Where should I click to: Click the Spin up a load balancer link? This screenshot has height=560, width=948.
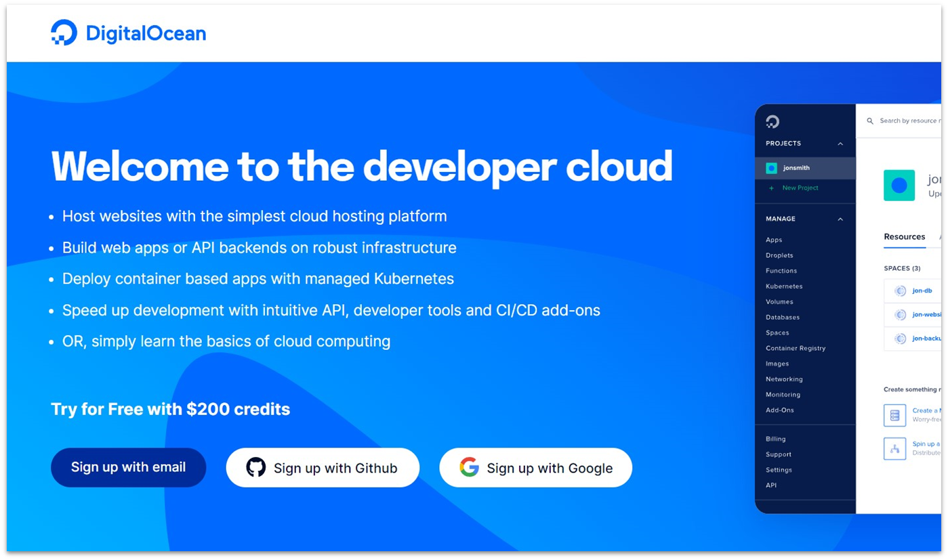(x=926, y=444)
